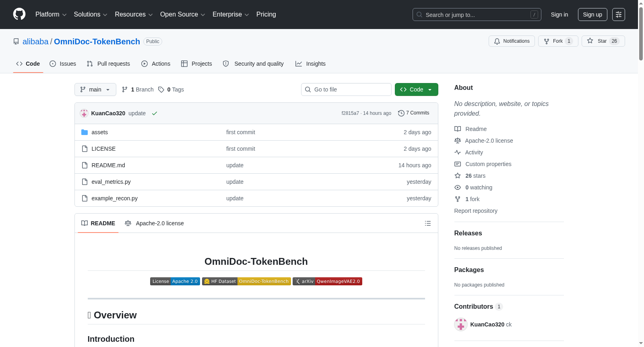644x347 pixels.
Task: Open the GitHub homepage logo
Action: coord(19,15)
